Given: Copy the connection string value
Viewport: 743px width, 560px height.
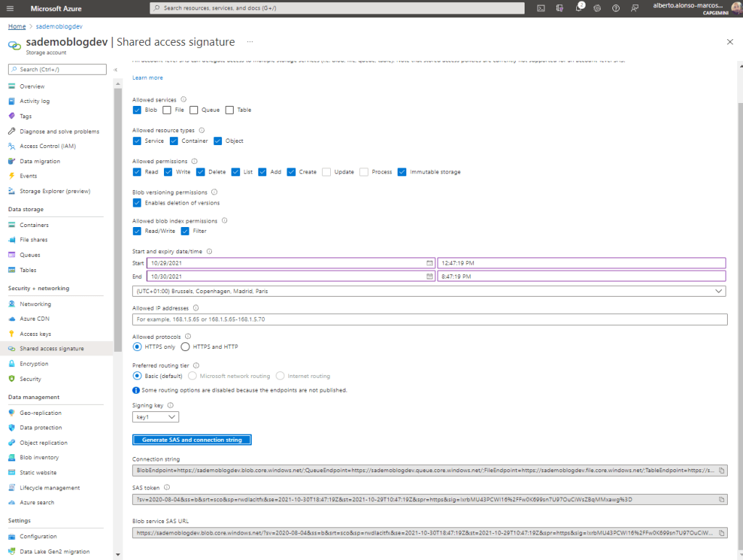Looking at the screenshot, I should point(721,470).
